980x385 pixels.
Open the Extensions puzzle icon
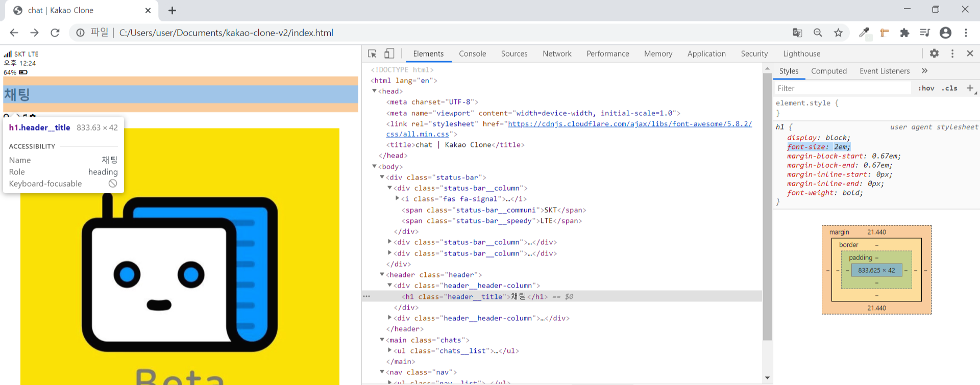click(x=904, y=33)
